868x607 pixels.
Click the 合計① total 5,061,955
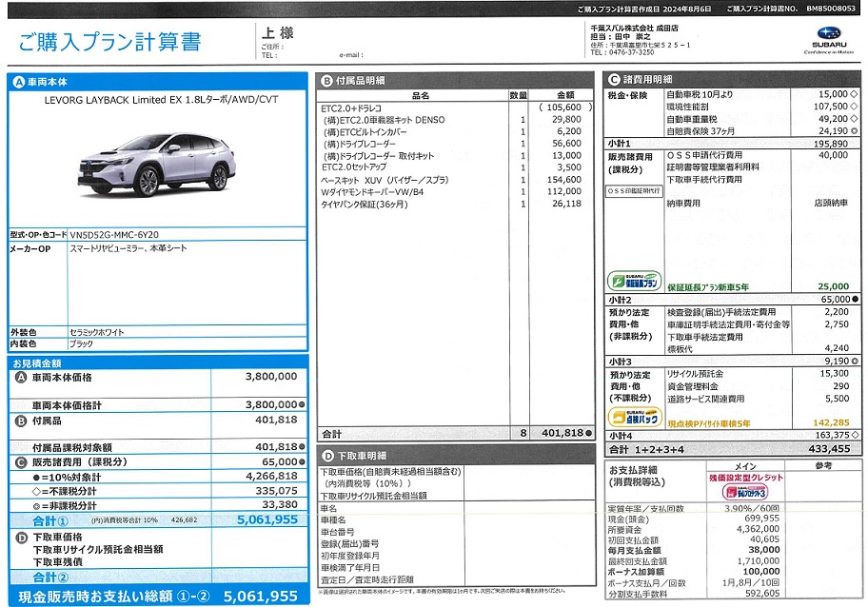267,520
